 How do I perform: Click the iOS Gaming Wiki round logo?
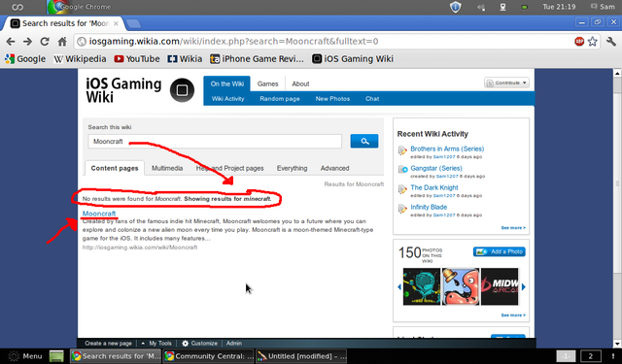pos(182,90)
